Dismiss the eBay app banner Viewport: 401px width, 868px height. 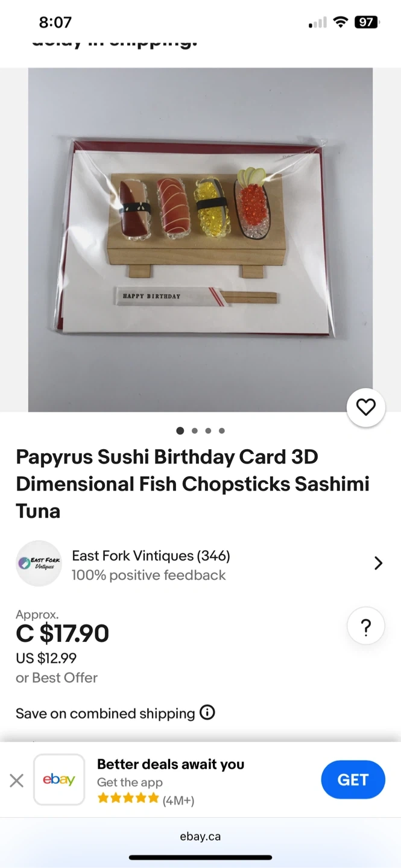(17, 781)
